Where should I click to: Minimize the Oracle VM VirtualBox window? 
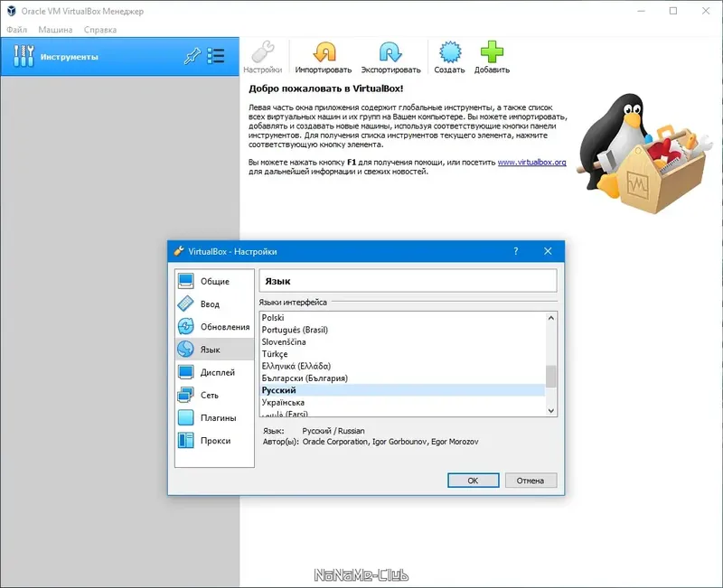(x=641, y=11)
